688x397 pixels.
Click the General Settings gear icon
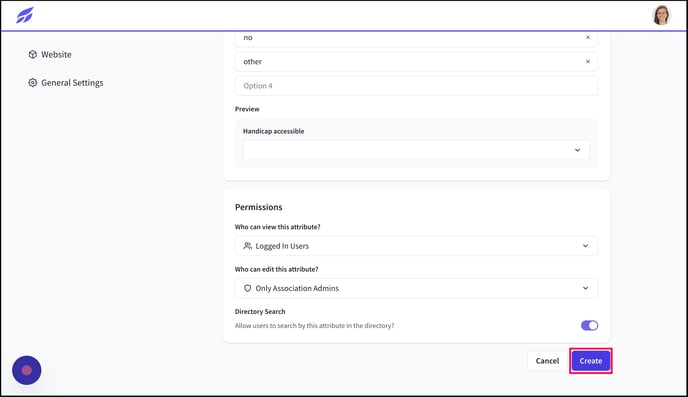[32, 82]
